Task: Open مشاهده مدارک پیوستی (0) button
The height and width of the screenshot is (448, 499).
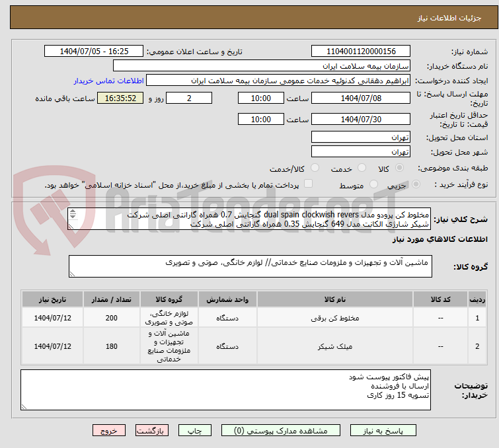Action: click(281, 431)
